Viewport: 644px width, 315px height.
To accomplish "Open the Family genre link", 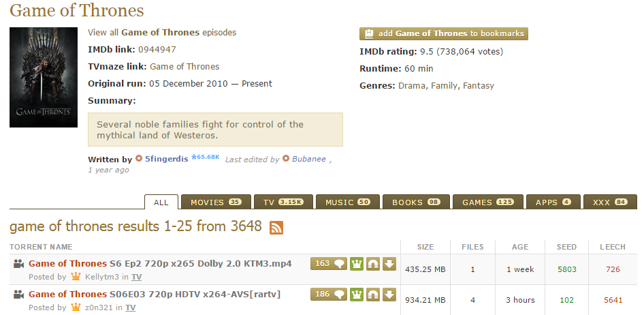I will tap(444, 86).
